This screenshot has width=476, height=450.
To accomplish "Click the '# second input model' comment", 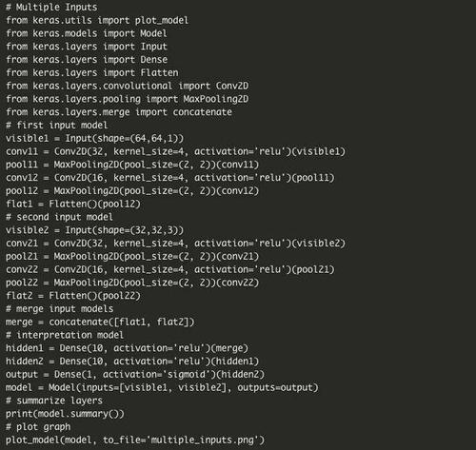I will [59, 217].
